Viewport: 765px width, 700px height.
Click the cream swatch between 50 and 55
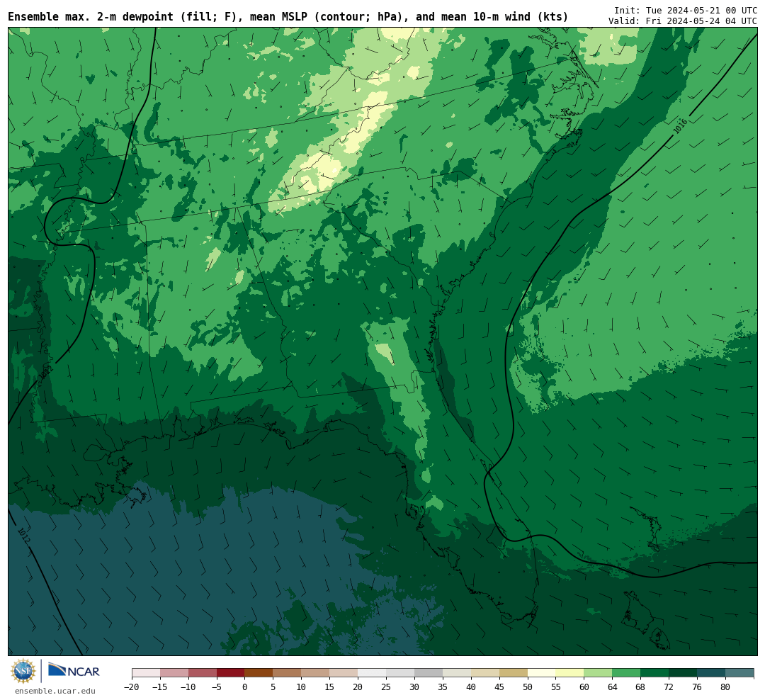(x=542, y=673)
